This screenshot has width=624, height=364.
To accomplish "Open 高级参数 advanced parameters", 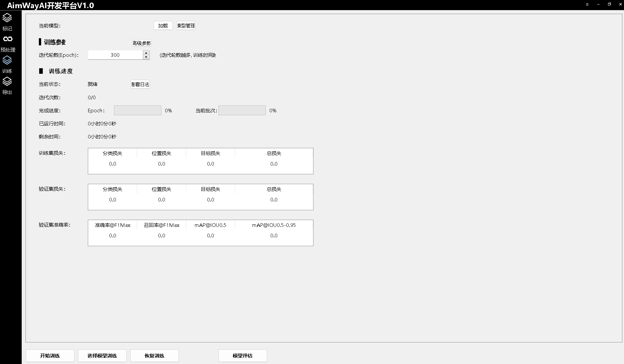I will pos(142,43).
